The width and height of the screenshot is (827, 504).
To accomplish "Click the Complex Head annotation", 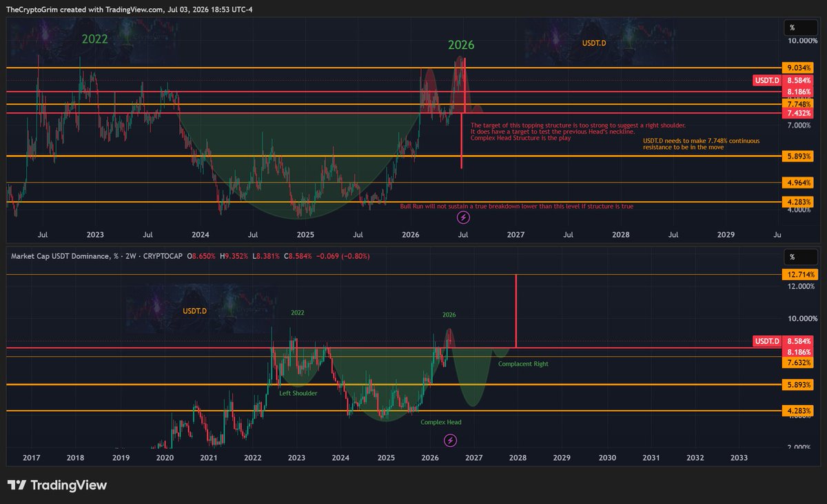I will [441, 422].
